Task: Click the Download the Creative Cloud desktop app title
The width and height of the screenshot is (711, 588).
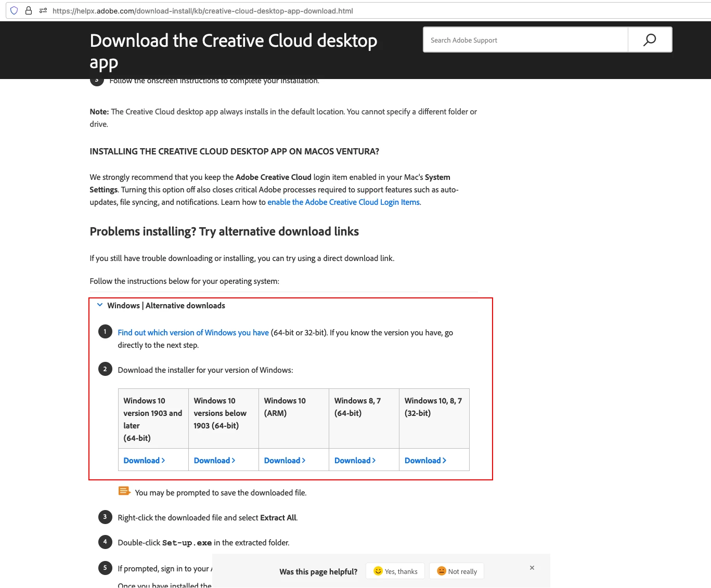Action: [x=234, y=51]
